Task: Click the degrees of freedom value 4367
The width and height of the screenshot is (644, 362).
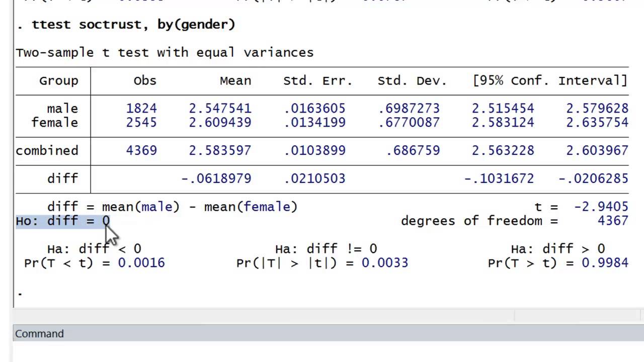Action: [x=613, y=221]
